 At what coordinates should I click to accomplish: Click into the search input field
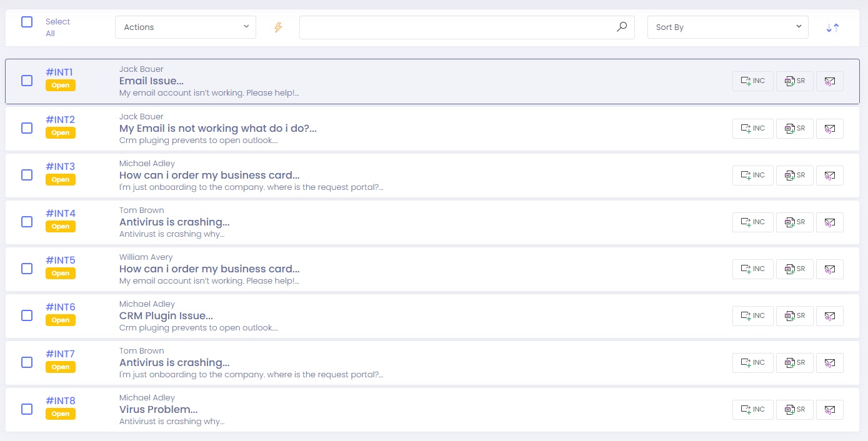(456, 27)
